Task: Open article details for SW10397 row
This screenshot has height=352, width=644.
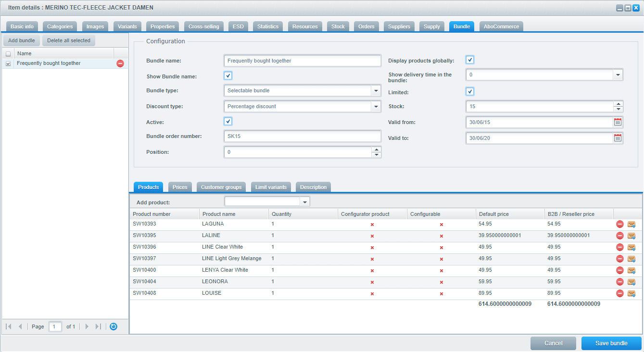Action: point(631,259)
